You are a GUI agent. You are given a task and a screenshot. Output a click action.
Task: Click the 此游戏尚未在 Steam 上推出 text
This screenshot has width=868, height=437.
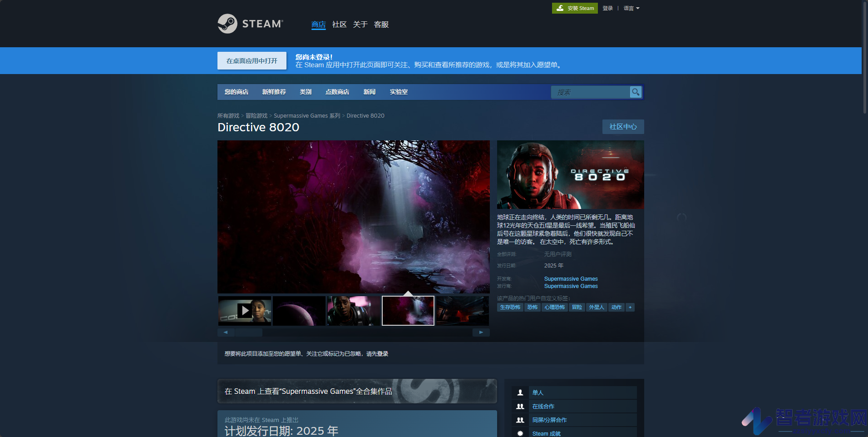click(x=261, y=420)
